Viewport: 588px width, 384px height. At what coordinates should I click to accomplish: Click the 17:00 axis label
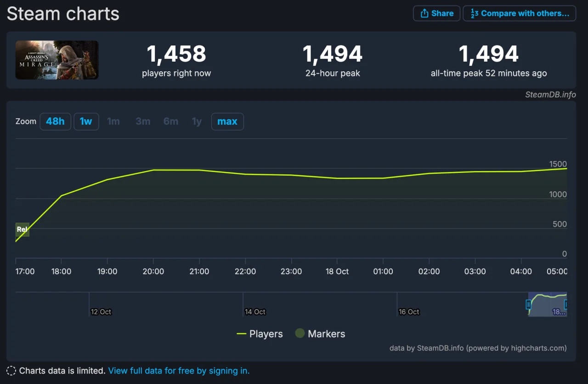pyautogui.click(x=25, y=271)
